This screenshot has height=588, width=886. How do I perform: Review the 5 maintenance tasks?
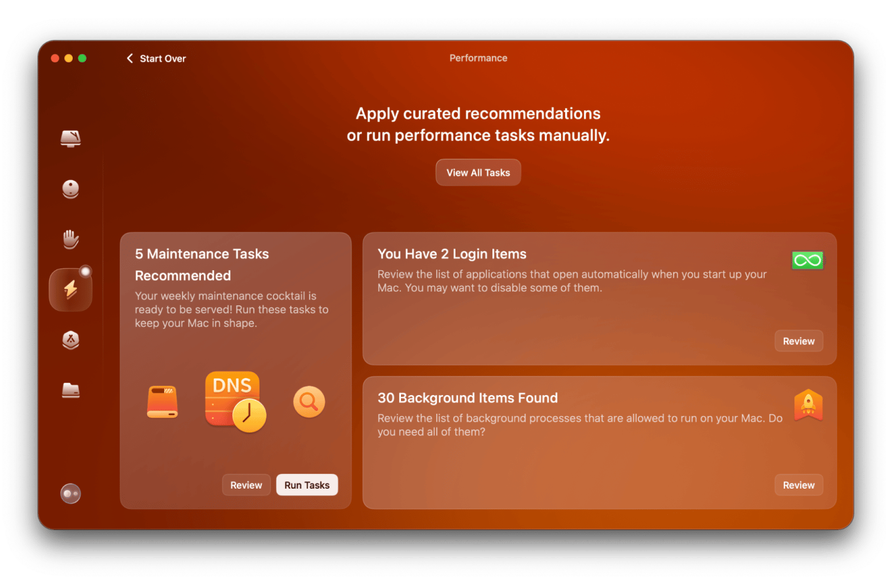[x=246, y=485]
